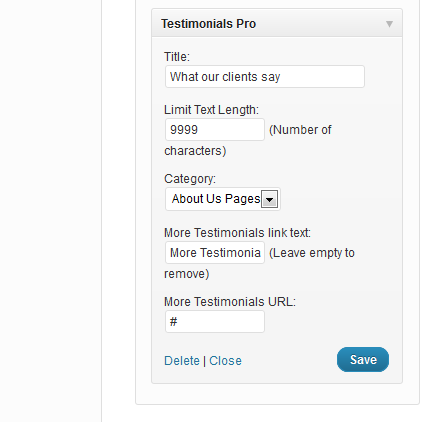
Task: Click the Category: label
Action: [190, 179]
